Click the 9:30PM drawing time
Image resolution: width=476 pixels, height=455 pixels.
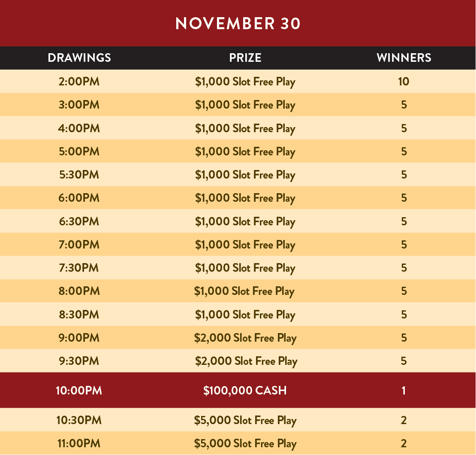point(79,361)
